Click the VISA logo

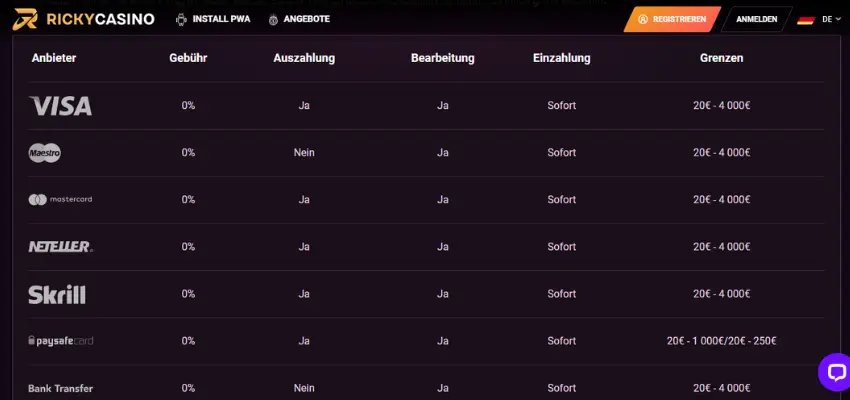point(61,106)
